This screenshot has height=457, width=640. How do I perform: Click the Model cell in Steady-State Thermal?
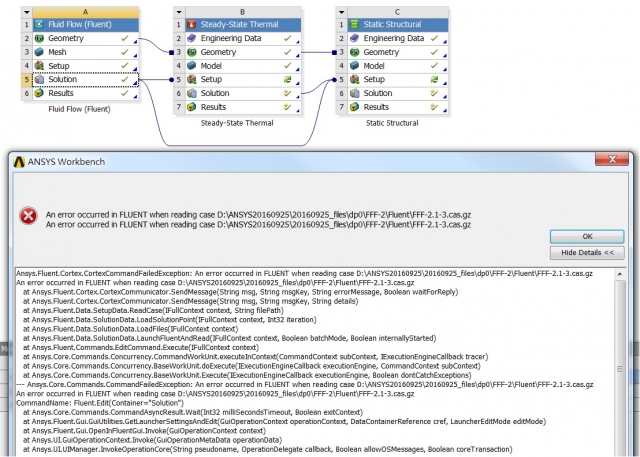click(x=214, y=65)
